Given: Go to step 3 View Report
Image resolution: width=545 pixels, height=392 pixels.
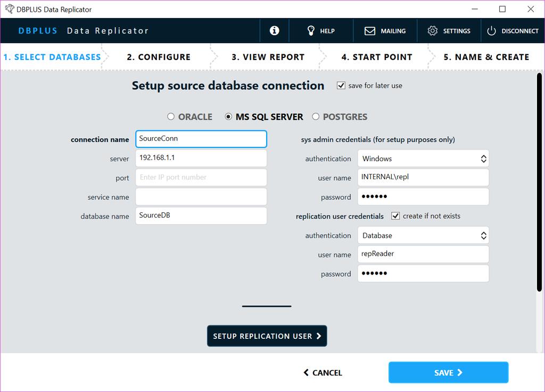Looking at the screenshot, I should tap(268, 57).
